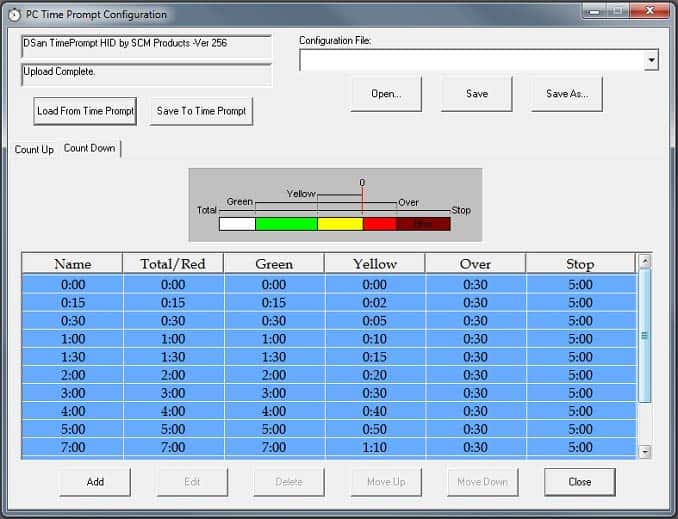Image resolution: width=678 pixels, height=519 pixels.
Task: Click Yellow value 0:05
Action: [x=374, y=321]
